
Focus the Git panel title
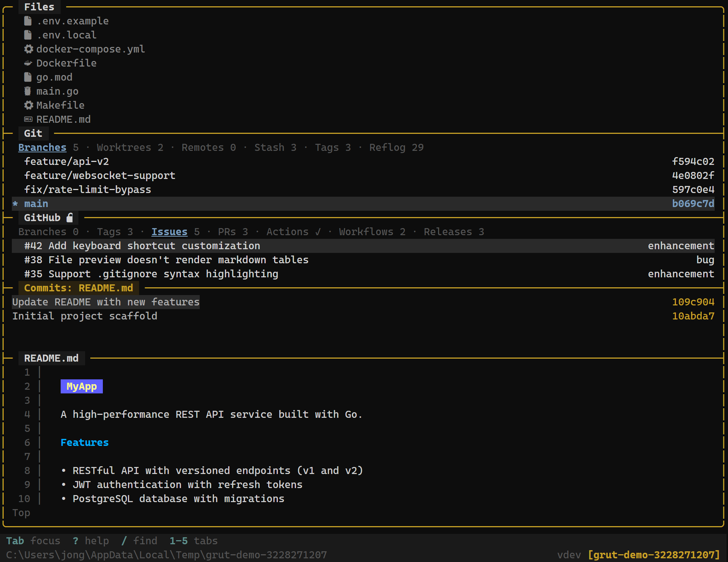(x=33, y=133)
